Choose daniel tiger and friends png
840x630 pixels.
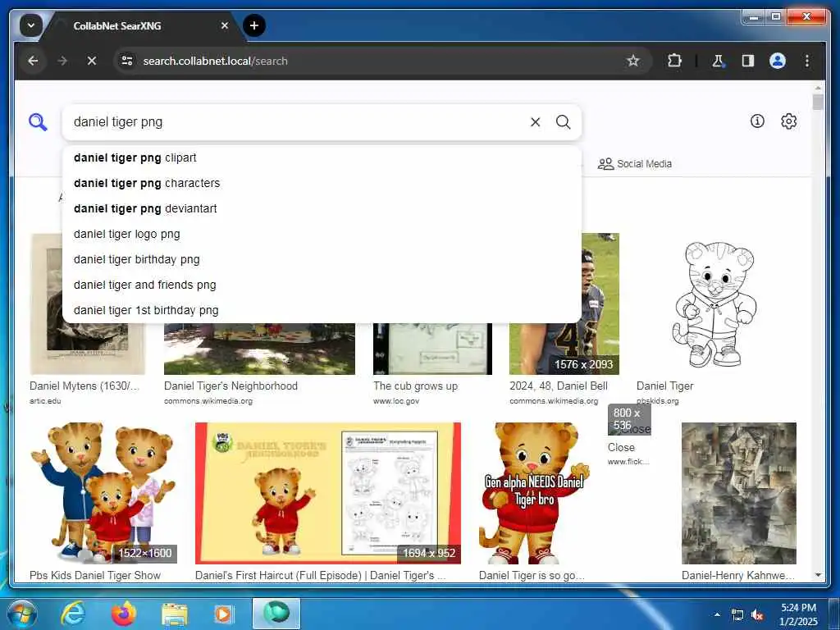pyautogui.click(x=322, y=285)
